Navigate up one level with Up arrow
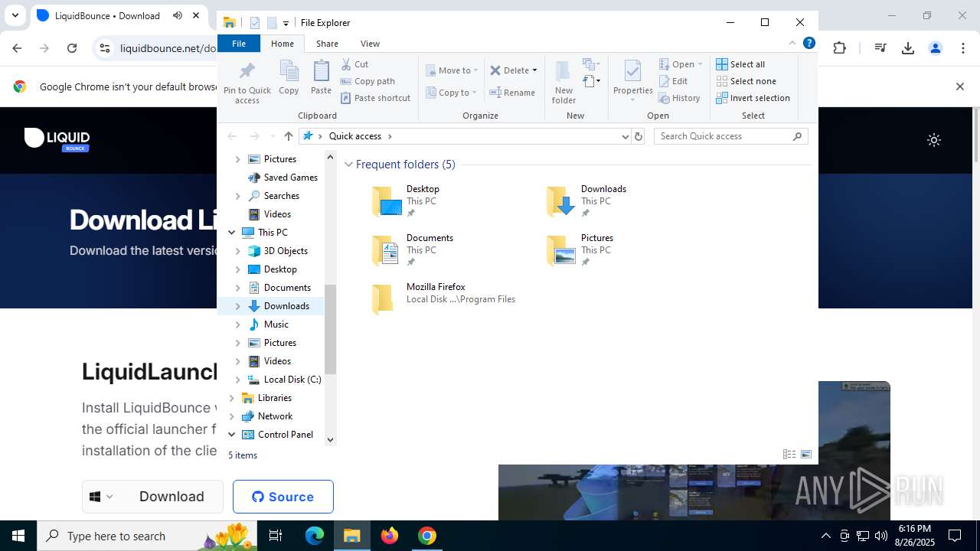Image resolution: width=980 pixels, height=551 pixels. [x=288, y=136]
